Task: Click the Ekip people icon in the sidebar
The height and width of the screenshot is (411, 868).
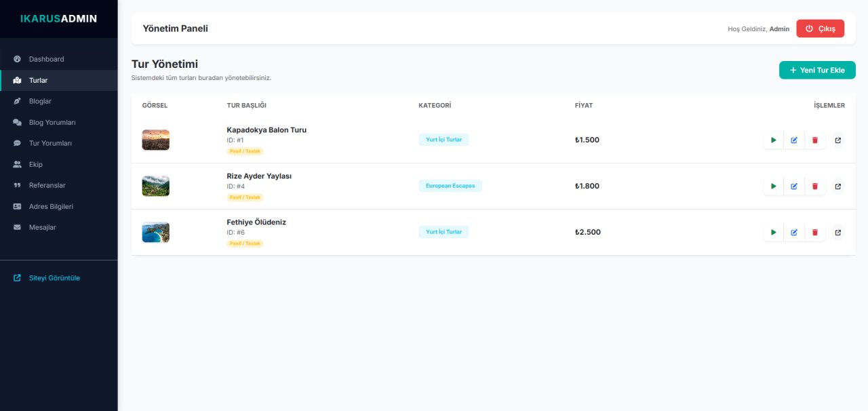Action: [17, 164]
